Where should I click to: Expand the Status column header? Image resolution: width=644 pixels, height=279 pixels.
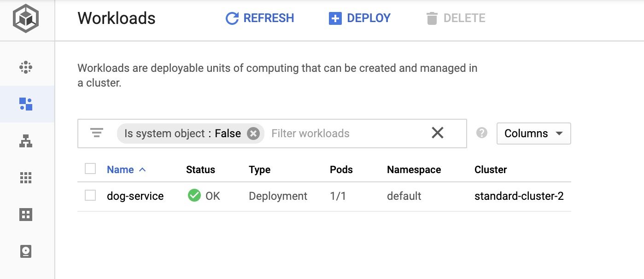pos(200,169)
